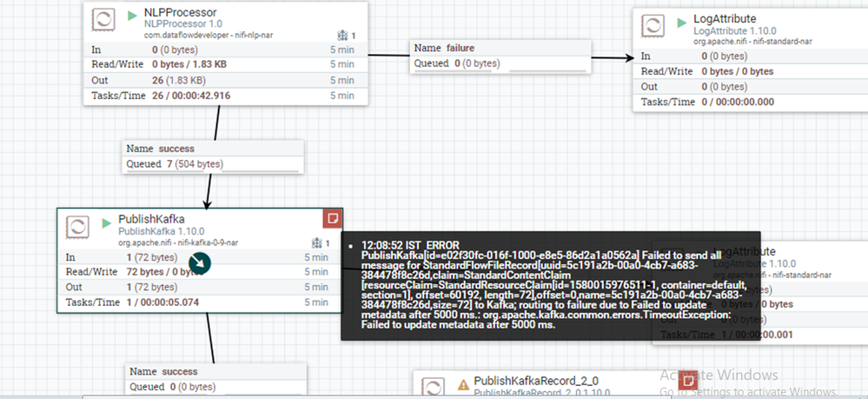Viewport: 868px width, 399px height.
Task: Click the teal connection arrow handle on PublishKafka
Action: 200,263
